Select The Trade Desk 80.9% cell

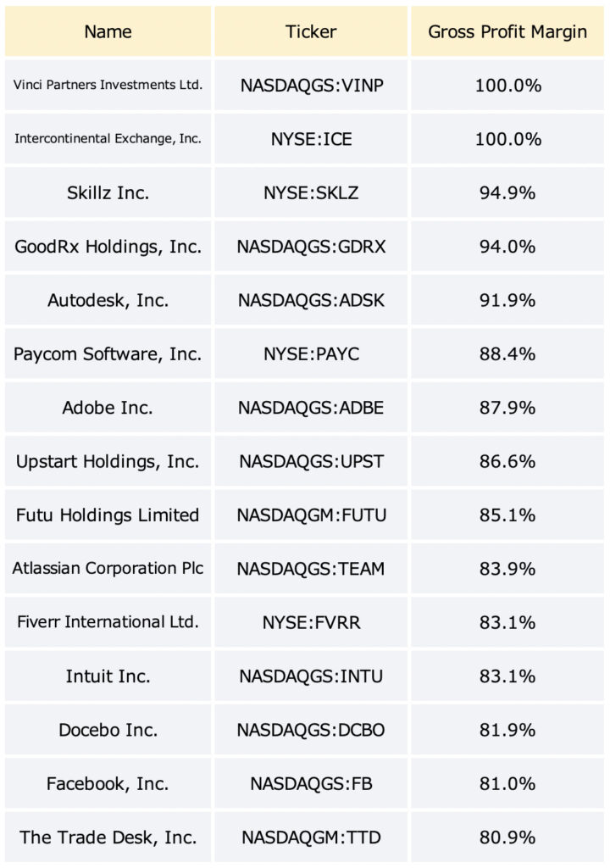(507, 837)
